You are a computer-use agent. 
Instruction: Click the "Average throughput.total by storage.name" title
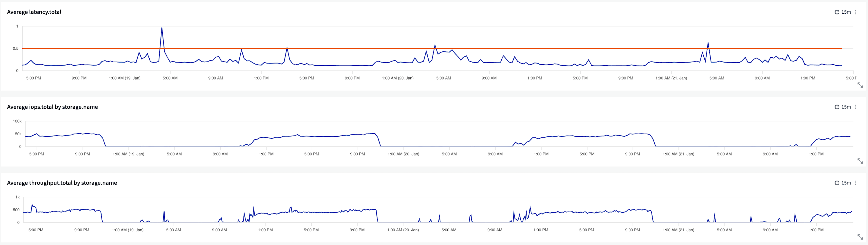coord(62,183)
